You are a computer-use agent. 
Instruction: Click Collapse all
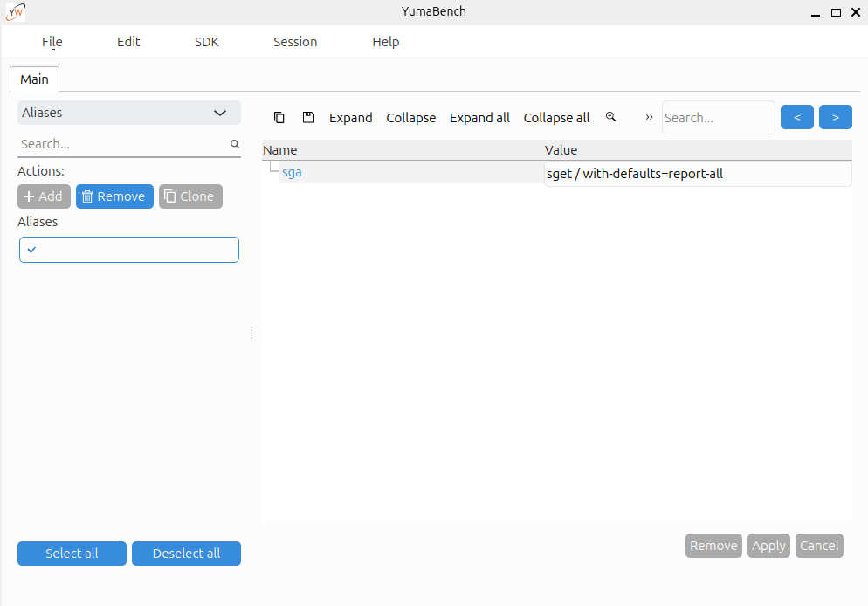[556, 118]
